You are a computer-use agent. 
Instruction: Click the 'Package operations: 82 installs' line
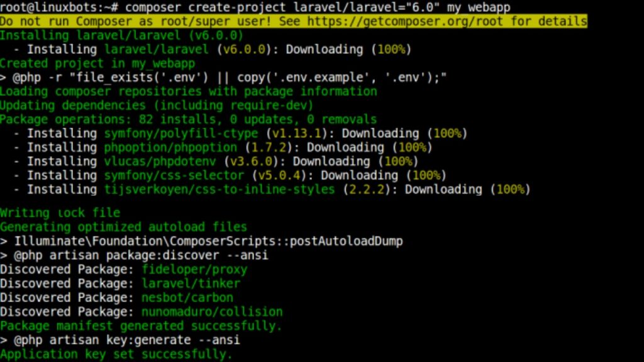pyautogui.click(x=188, y=119)
